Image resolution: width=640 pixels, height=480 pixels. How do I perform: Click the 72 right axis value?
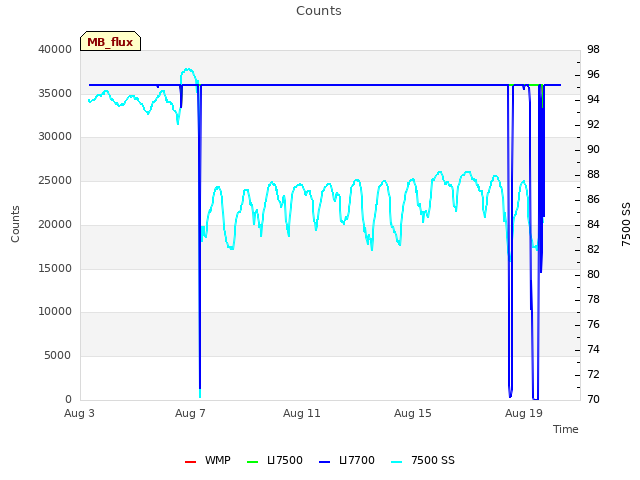coord(593,374)
